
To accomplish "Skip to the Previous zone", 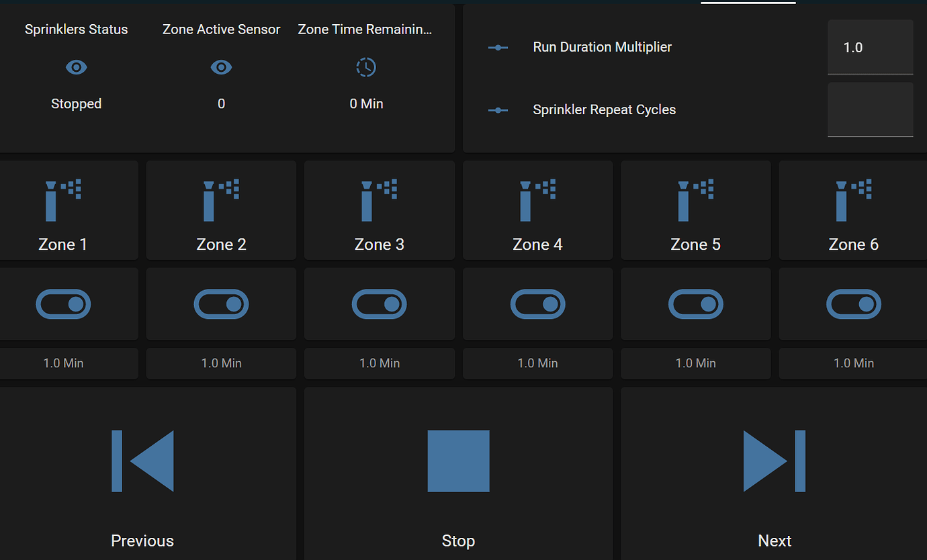I will point(142,461).
